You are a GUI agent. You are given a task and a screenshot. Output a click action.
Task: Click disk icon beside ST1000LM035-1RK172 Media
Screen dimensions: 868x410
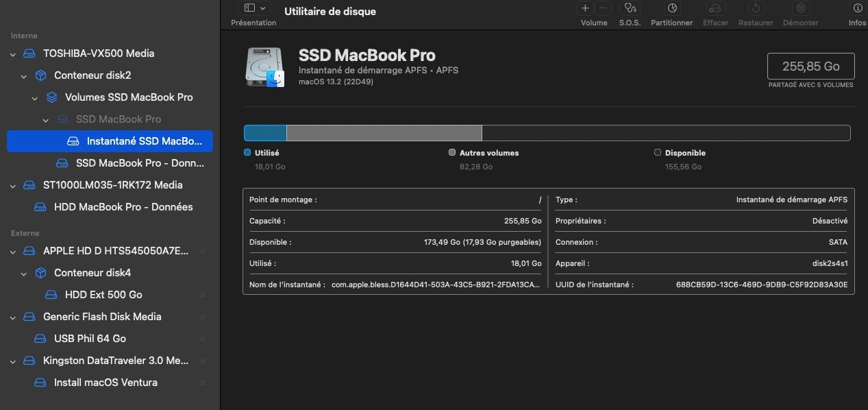[29, 185]
